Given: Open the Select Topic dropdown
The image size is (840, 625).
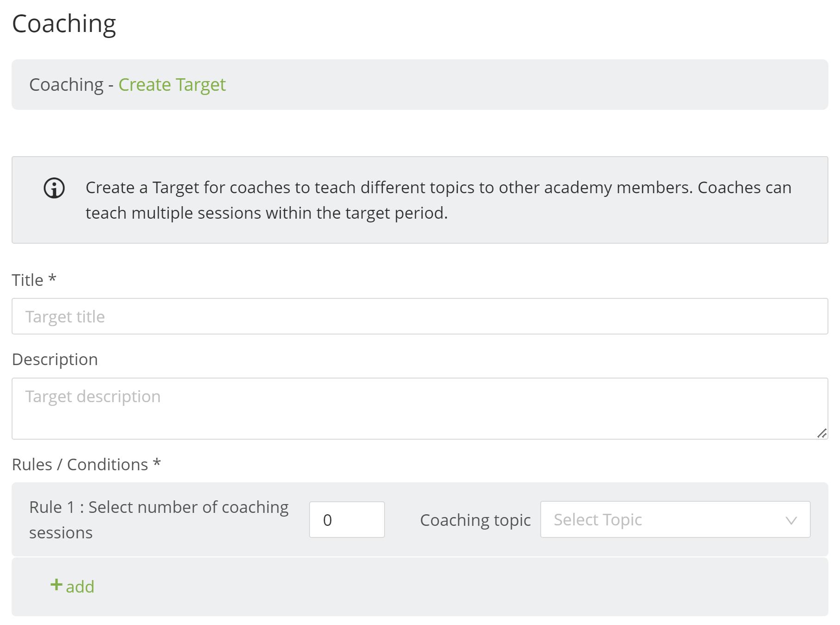Looking at the screenshot, I should (x=675, y=519).
